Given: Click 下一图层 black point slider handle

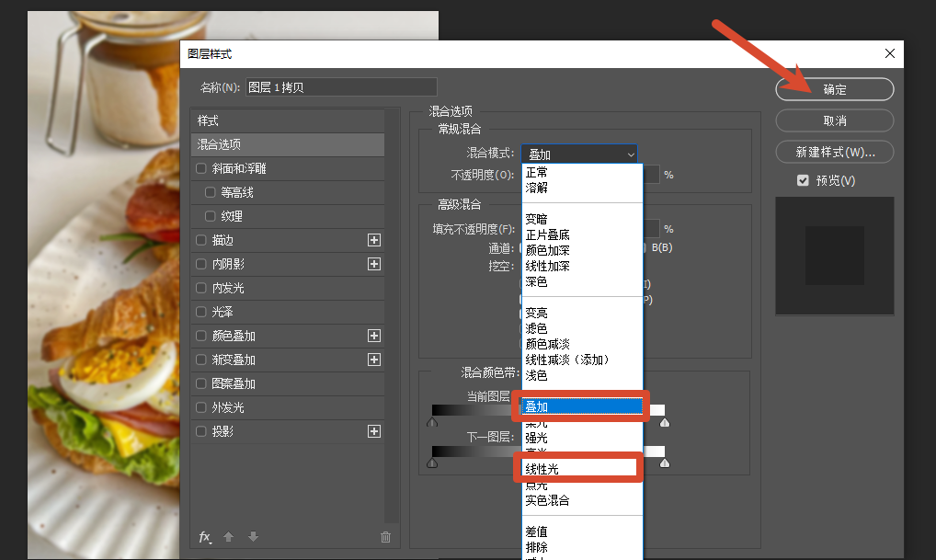Looking at the screenshot, I should point(432,463).
